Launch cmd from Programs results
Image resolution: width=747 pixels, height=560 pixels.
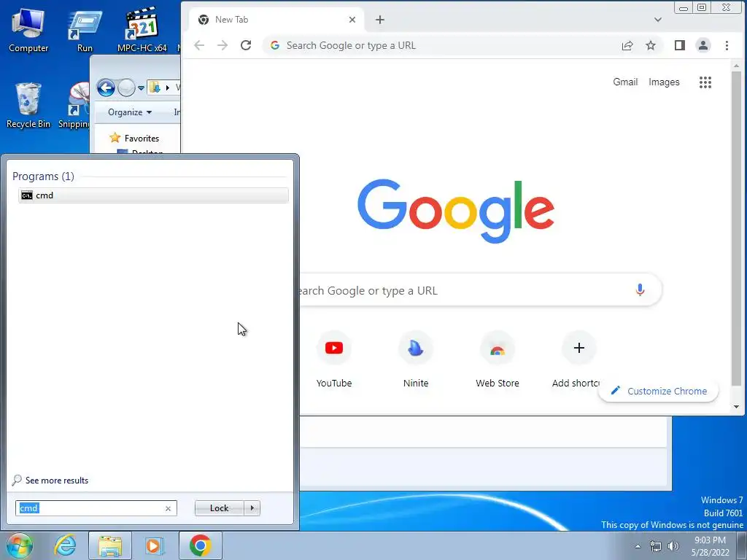click(153, 195)
